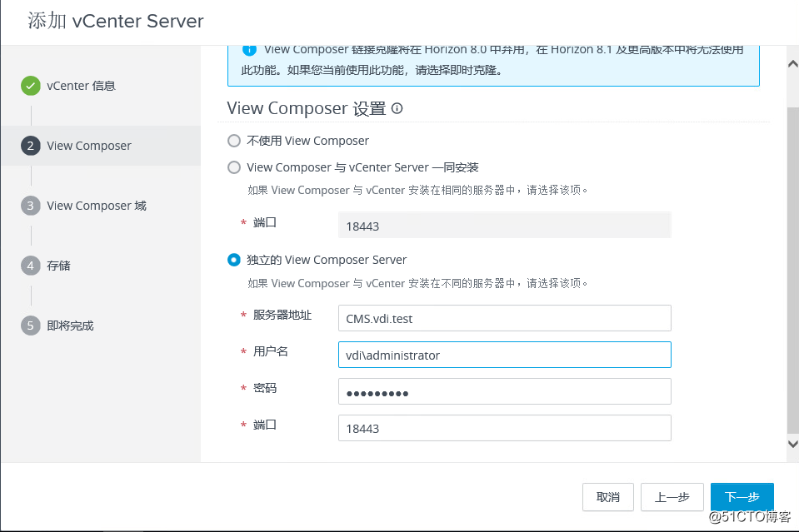The width and height of the screenshot is (799, 532).
Task: Click the 下一步 button
Action: (742, 497)
